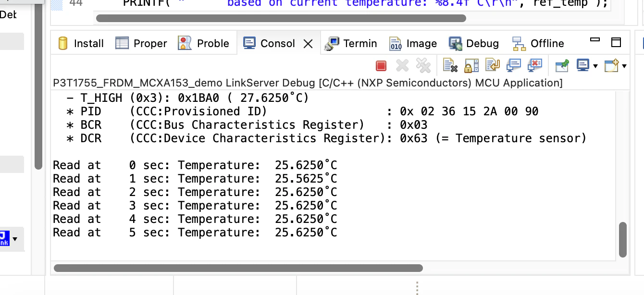
Task: Show console when standard error changes
Action: click(535, 66)
